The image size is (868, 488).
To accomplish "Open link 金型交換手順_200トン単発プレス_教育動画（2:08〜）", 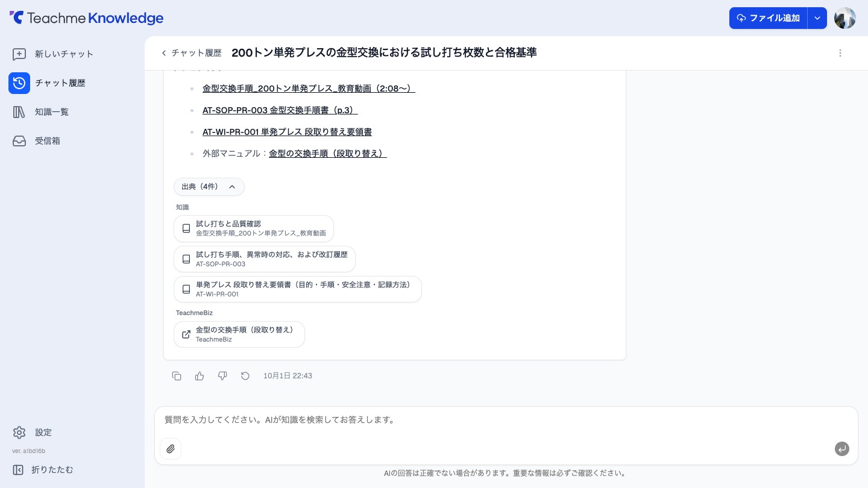I will point(309,89).
